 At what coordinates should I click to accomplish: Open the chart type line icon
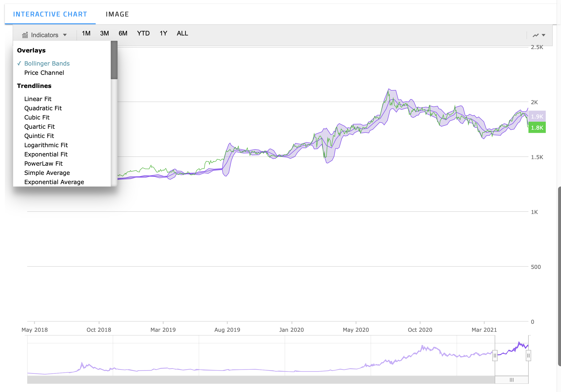coord(535,35)
